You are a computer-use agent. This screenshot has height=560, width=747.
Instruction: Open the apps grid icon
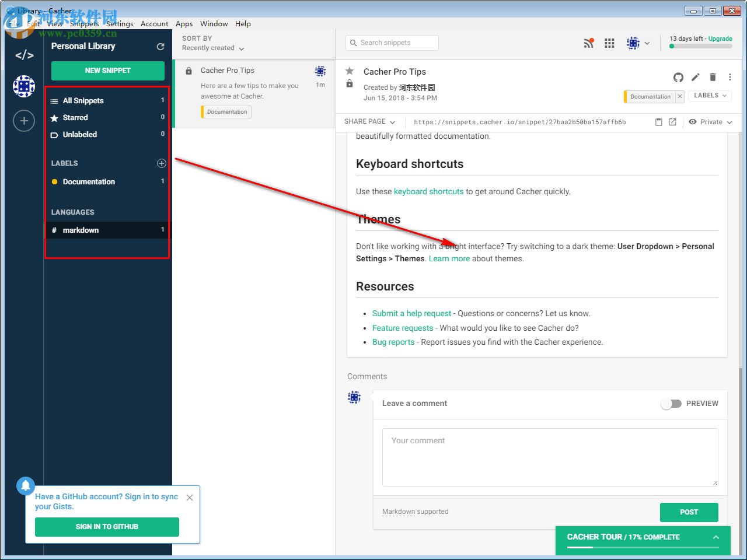tap(609, 43)
